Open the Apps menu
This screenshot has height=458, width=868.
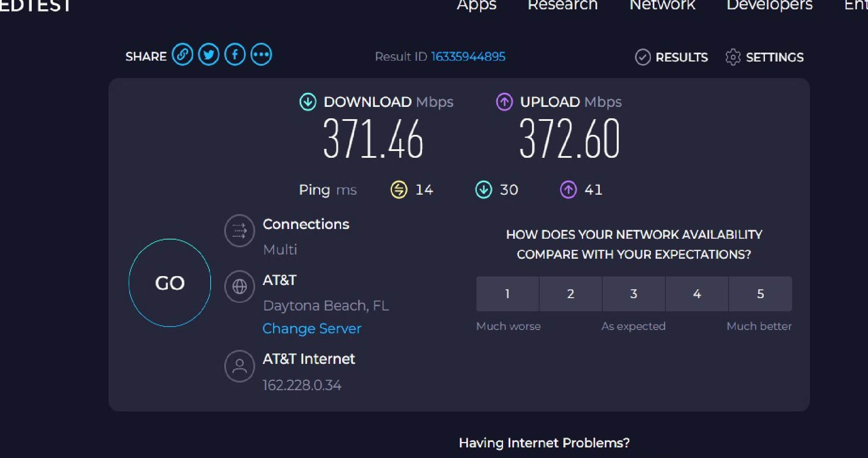pos(476,5)
